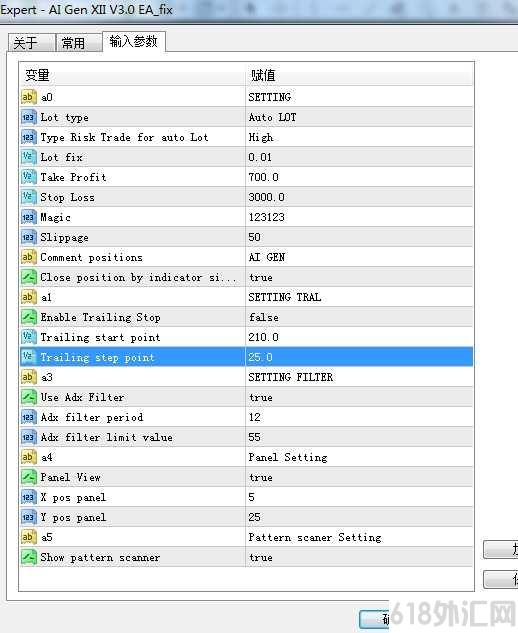Select the Adx filter limit value 55 field
This screenshot has width=518, height=633.
[359, 437]
